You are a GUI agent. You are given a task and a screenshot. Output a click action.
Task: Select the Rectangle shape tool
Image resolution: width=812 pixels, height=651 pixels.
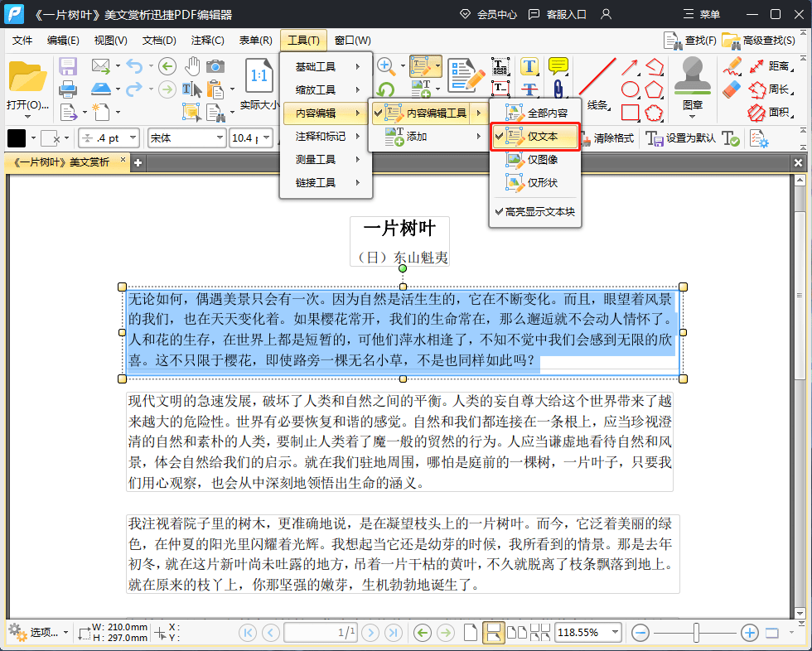[630, 113]
